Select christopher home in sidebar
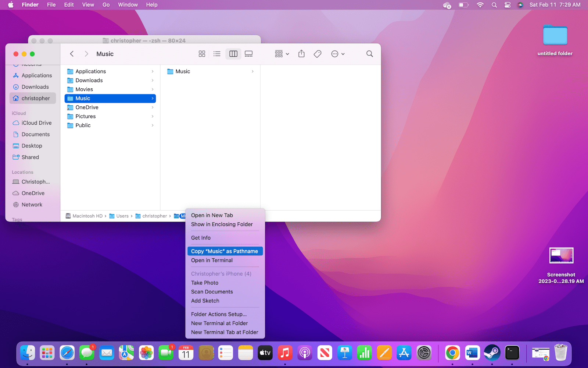 (33, 98)
